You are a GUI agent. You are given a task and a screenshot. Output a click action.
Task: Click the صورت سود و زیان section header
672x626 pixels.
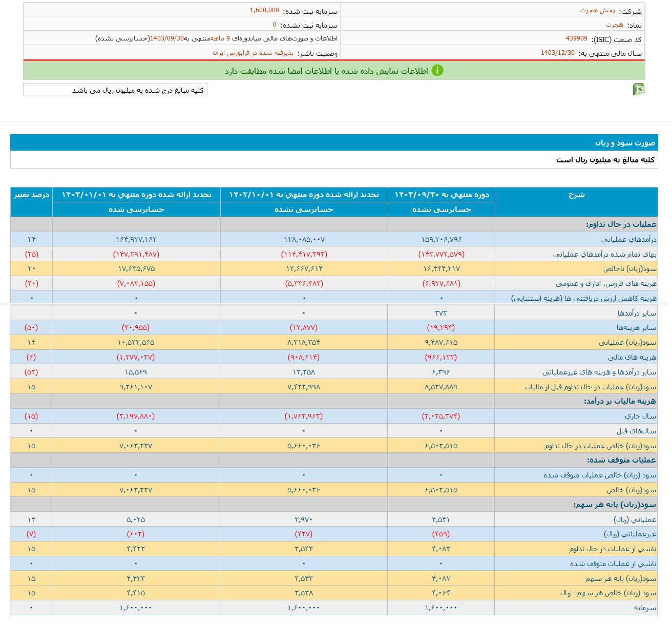(x=625, y=143)
